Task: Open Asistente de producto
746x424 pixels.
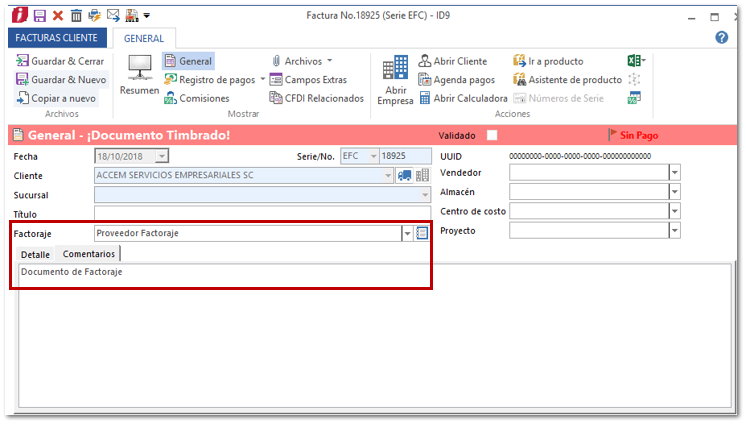Action: [568, 80]
